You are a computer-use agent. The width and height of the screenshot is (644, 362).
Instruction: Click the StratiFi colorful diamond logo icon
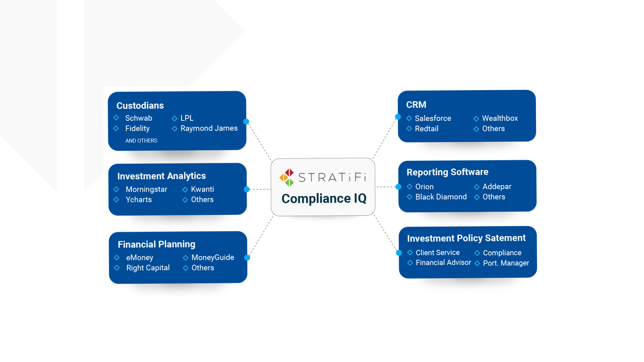tap(287, 177)
